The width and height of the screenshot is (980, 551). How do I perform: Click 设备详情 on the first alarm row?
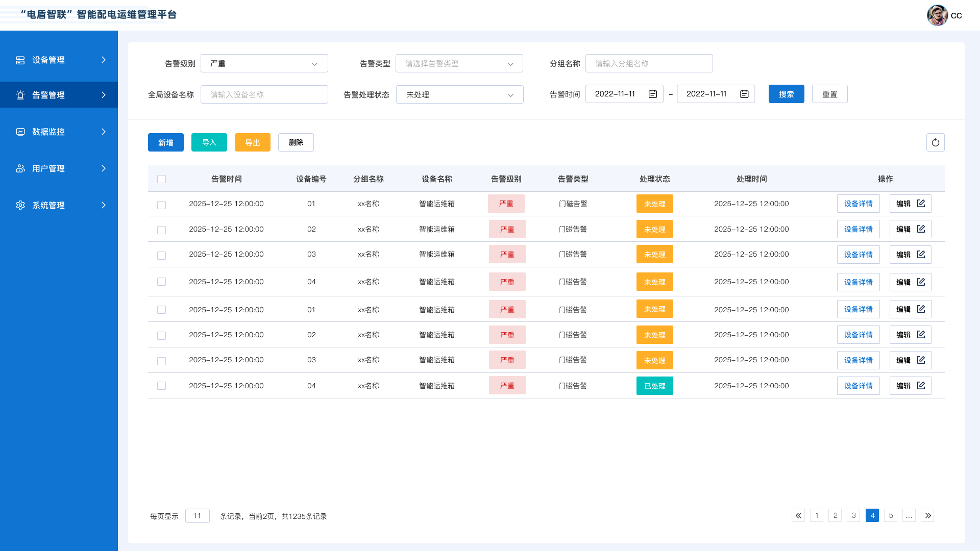click(858, 203)
